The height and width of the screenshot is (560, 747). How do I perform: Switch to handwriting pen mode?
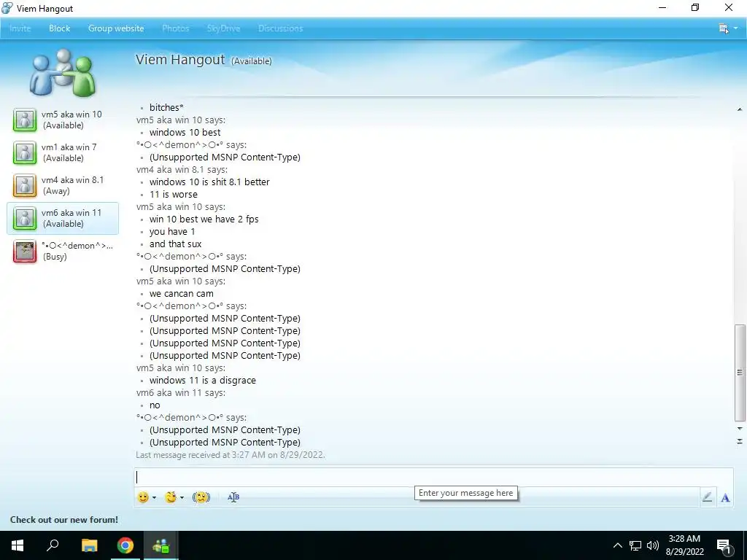pyautogui.click(x=708, y=497)
